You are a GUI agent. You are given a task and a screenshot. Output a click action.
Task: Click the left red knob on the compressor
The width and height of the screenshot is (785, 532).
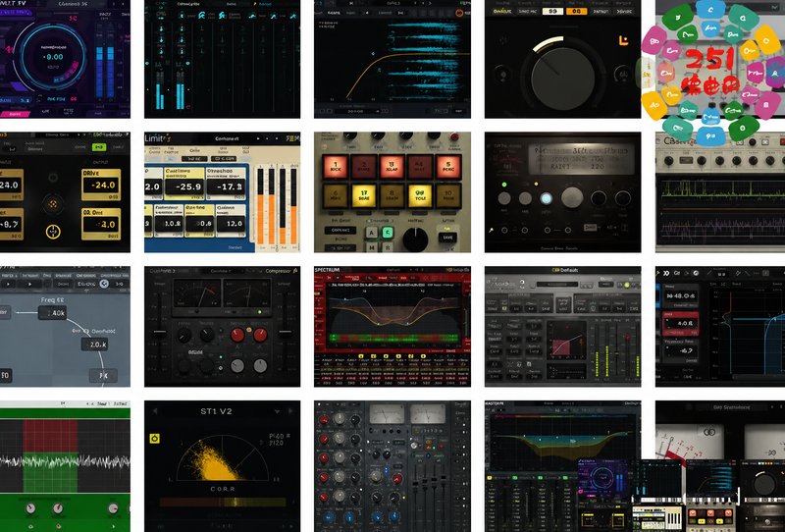tap(237, 335)
